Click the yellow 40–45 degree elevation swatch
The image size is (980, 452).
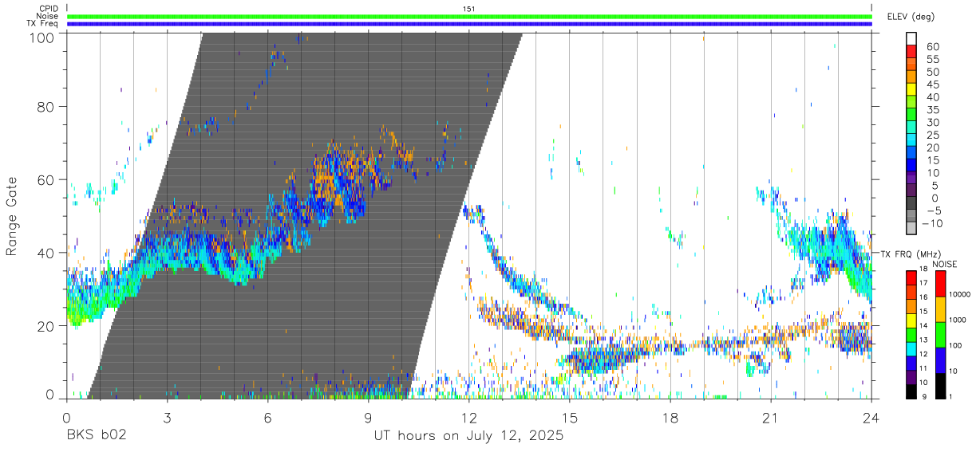click(x=912, y=90)
